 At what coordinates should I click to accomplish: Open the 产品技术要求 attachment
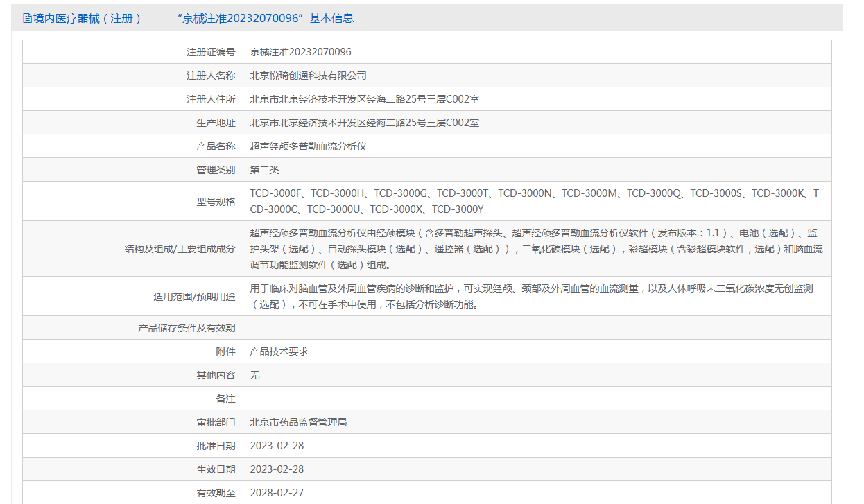pyautogui.click(x=279, y=351)
